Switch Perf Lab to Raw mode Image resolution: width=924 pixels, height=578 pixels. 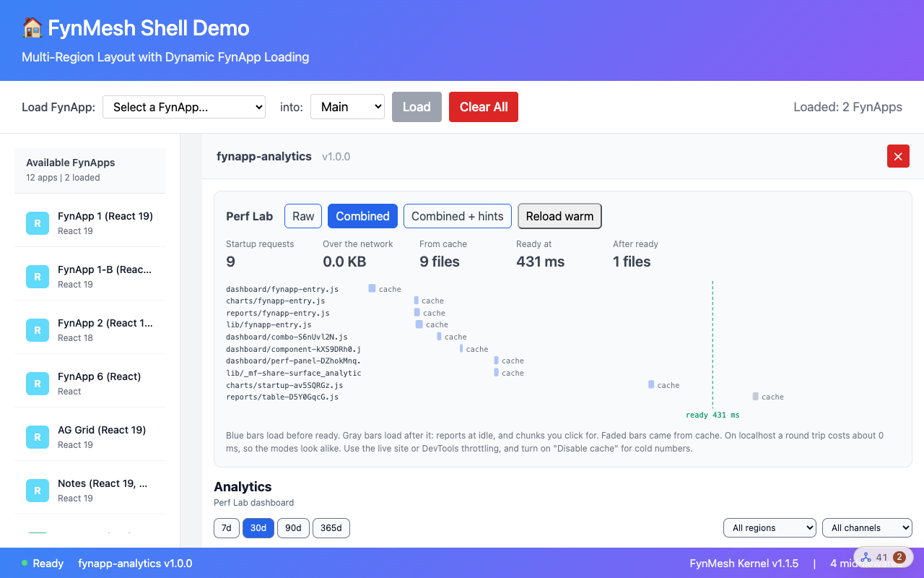[x=303, y=216]
